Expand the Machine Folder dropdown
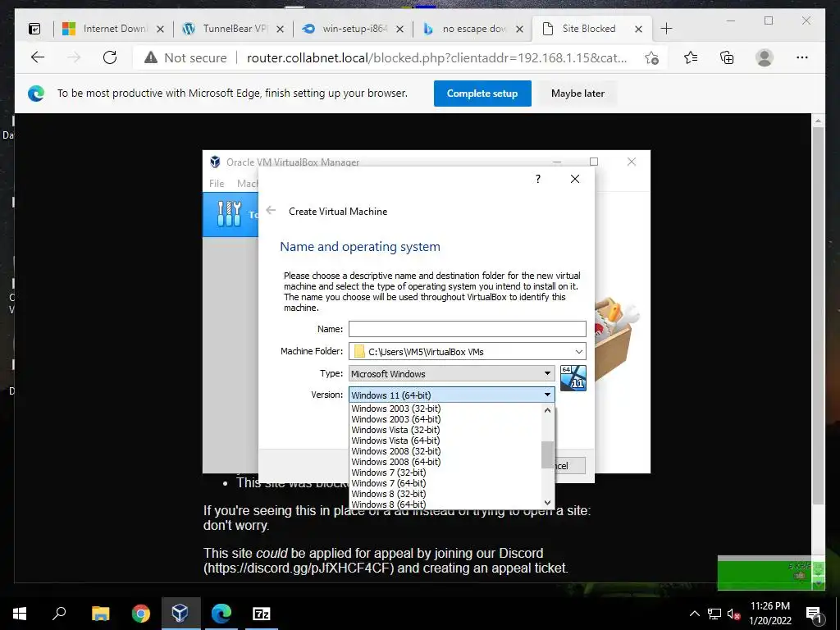The image size is (840, 630). (579, 352)
